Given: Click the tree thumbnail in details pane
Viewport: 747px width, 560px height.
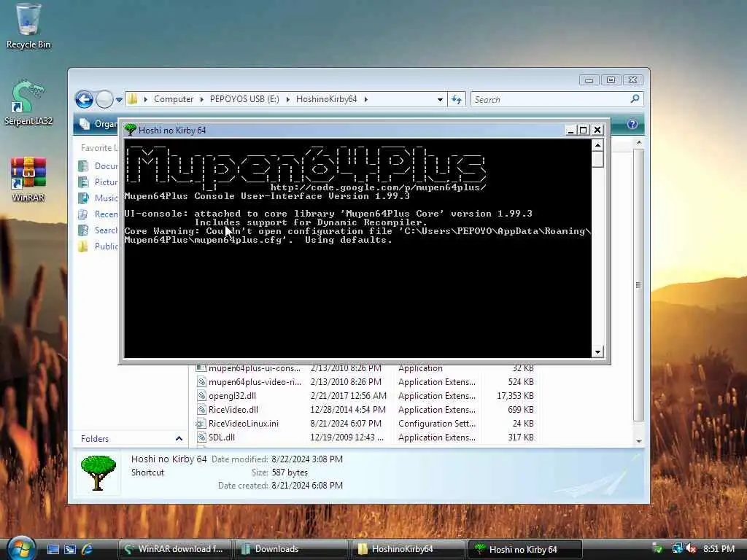Looking at the screenshot, I should tap(98, 472).
